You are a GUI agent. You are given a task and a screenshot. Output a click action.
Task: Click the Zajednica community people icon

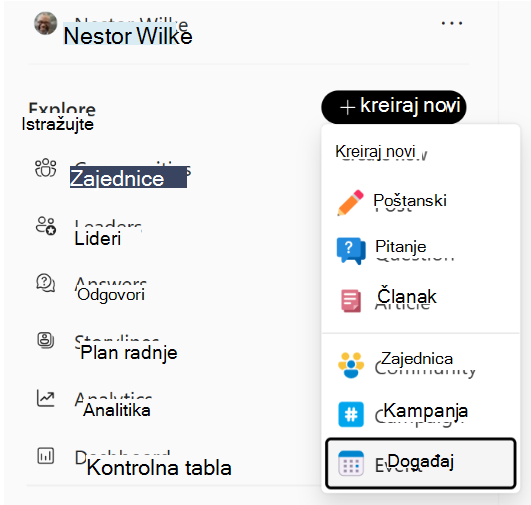(x=351, y=365)
